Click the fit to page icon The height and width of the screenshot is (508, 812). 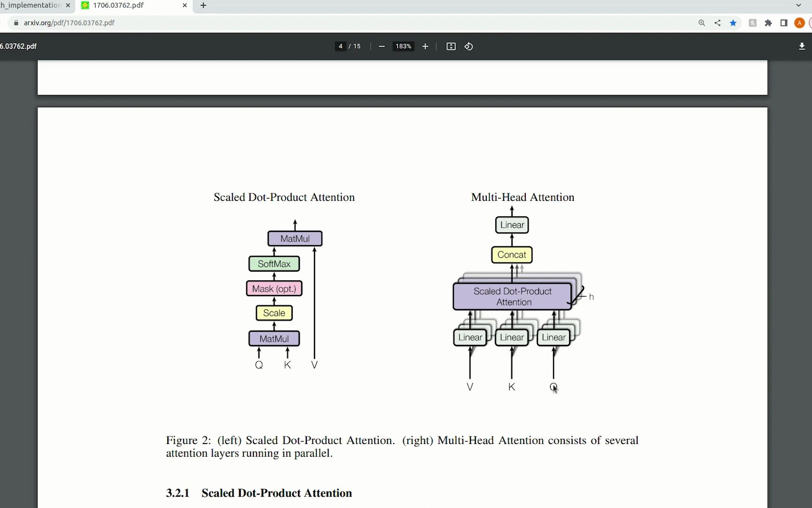coord(451,46)
